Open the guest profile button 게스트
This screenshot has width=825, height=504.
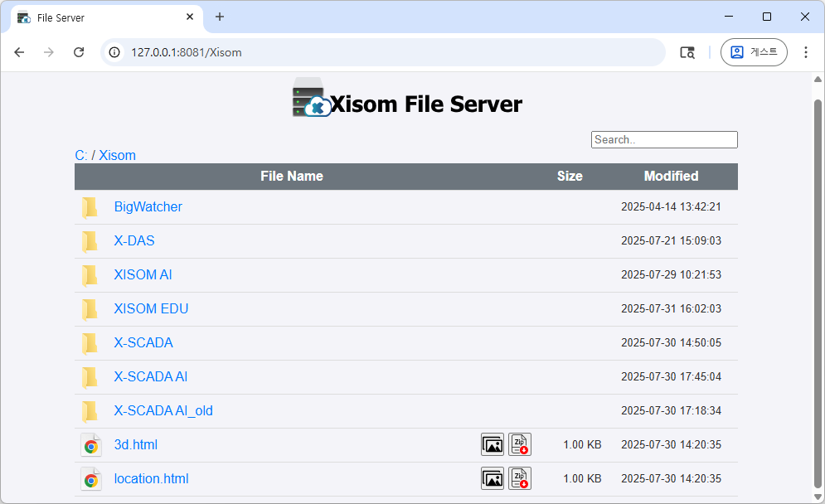(754, 52)
